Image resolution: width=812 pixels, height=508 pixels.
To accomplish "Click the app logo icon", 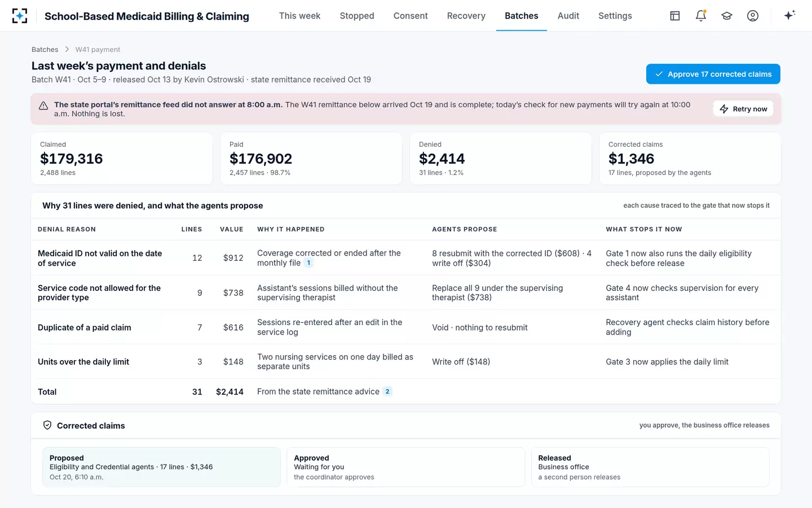I will (x=20, y=16).
